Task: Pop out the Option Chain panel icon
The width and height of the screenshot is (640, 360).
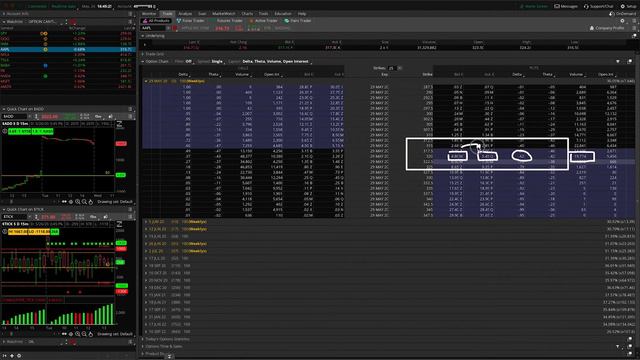Action: click(629, 61)
